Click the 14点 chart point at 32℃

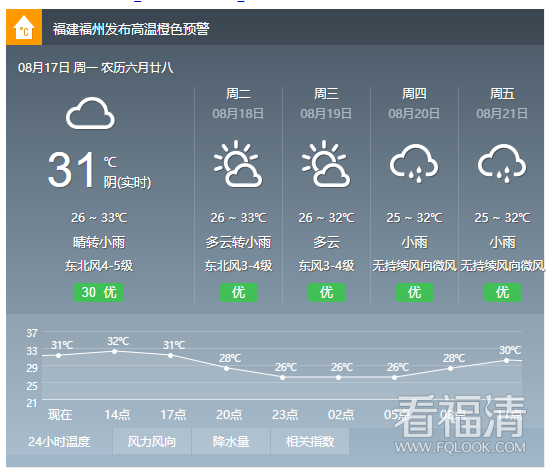115,351
